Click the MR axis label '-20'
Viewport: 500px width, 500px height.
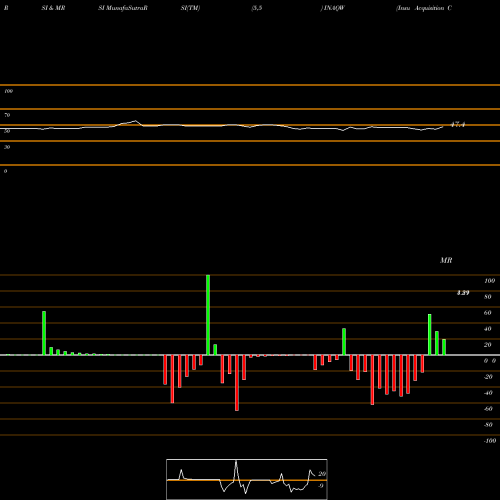click(488, 377)
